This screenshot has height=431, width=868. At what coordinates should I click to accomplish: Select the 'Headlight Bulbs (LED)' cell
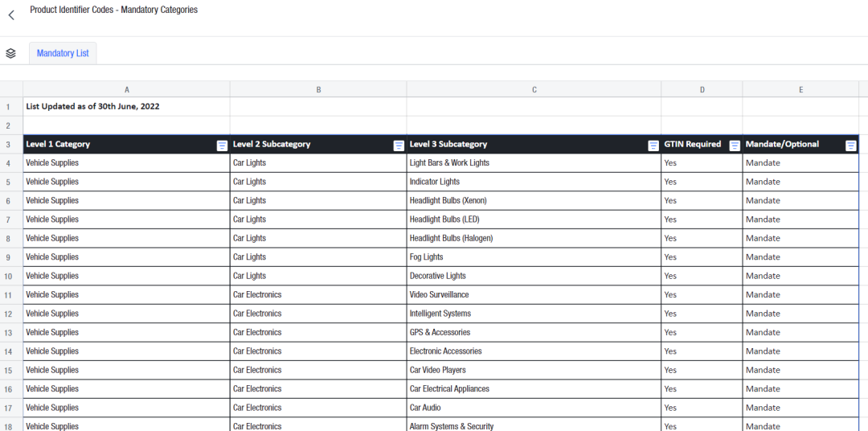click(x=534, y=220)
